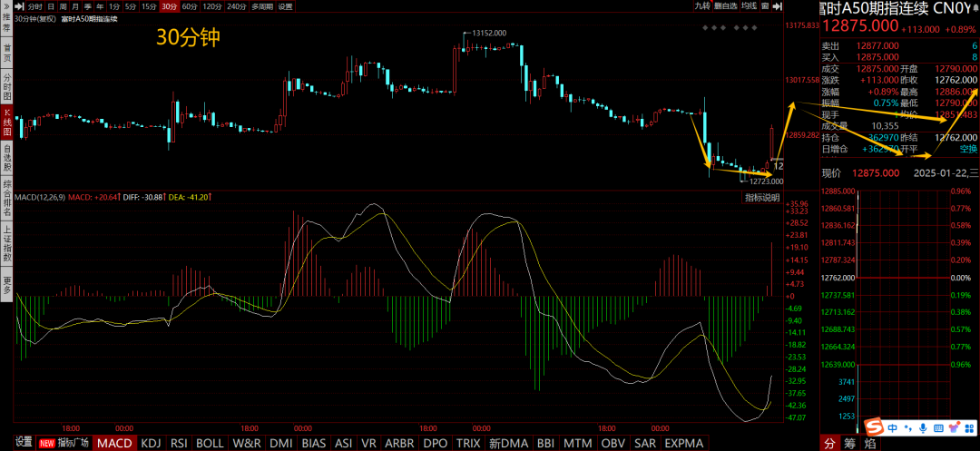Switch to the OBV indicator
The image size is (980, 451).
coord(612,443)
